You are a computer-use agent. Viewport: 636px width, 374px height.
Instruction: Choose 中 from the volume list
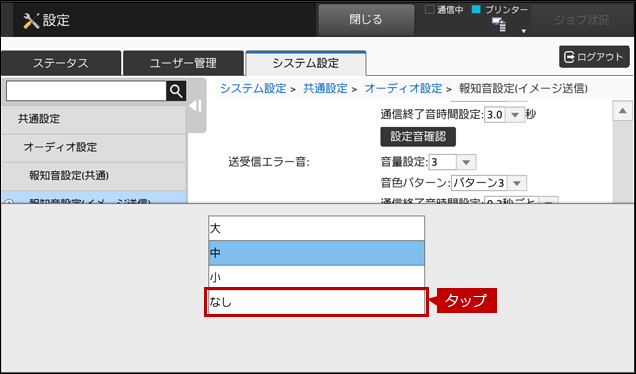click(x=316, y=253)
